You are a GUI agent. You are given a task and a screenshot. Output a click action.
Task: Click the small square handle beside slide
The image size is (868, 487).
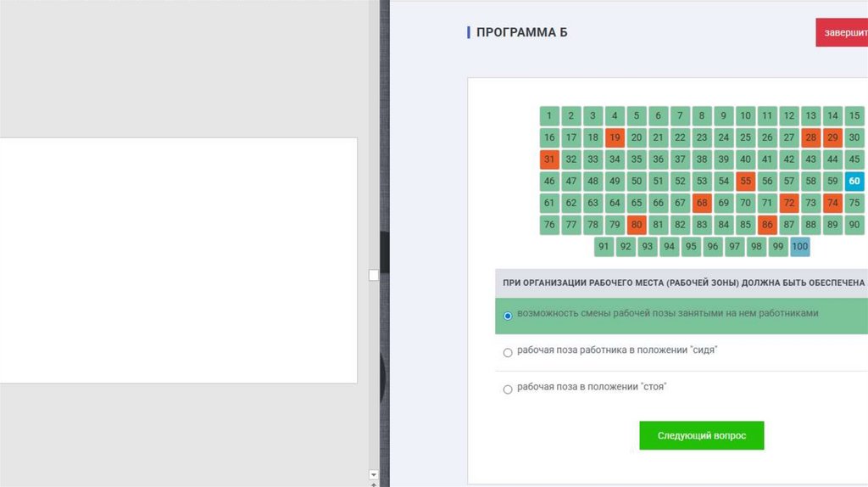coord(374,275)
